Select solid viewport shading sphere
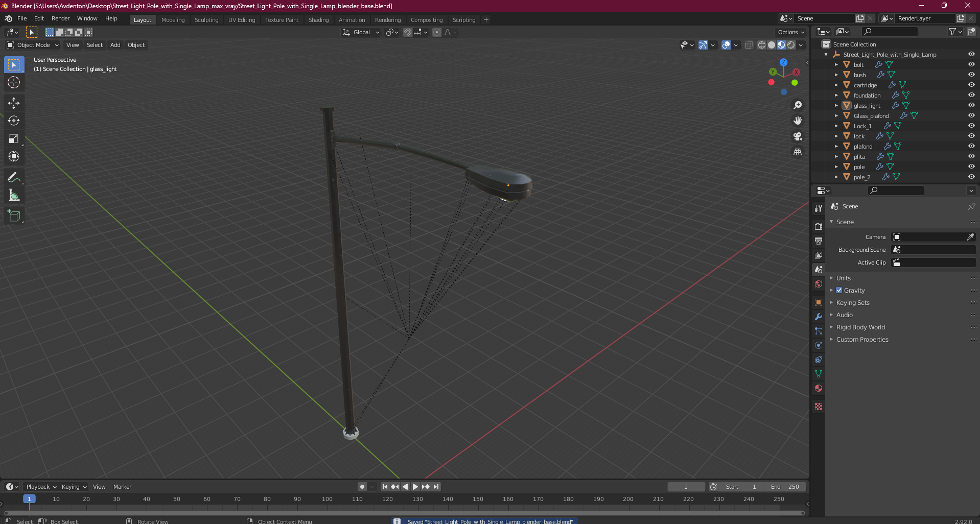This screenshot has height=524, width=980. tap(772, 45)
